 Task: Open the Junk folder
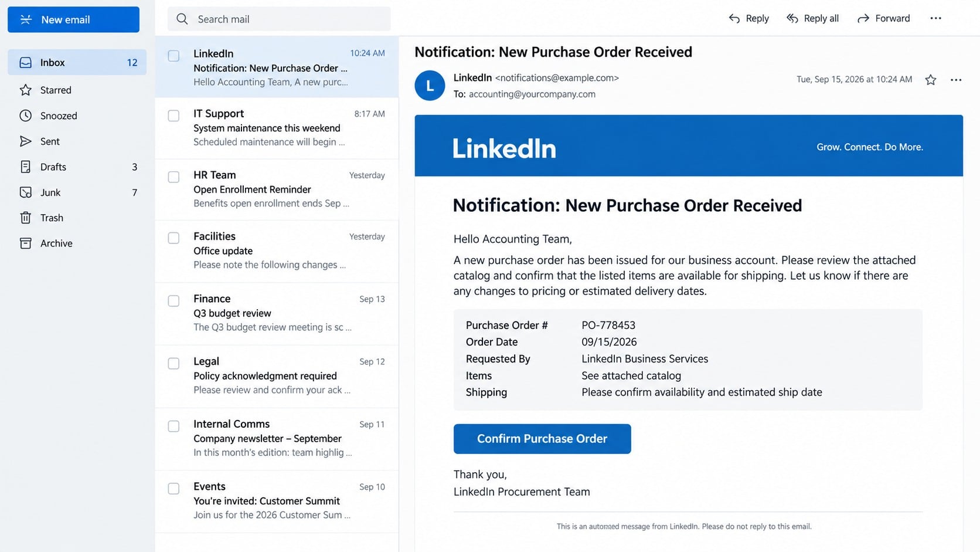77,192
